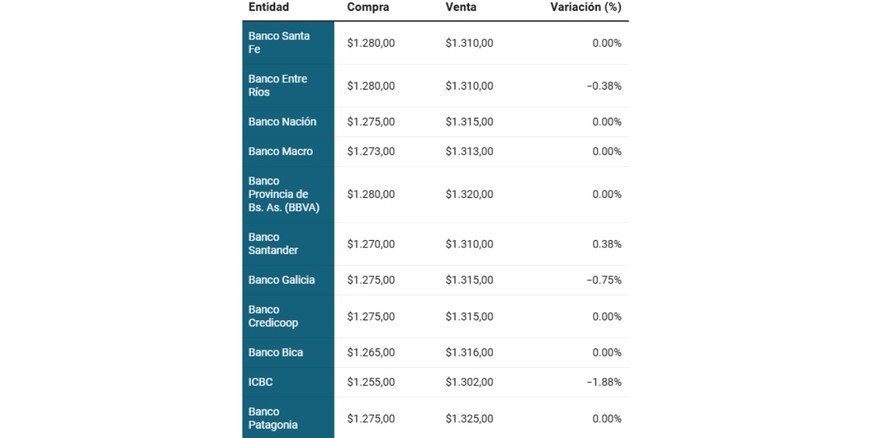Click Banco Santander's 0.38% variation value
This screenshot has height=438, width=870.
(x=606, y=244)
